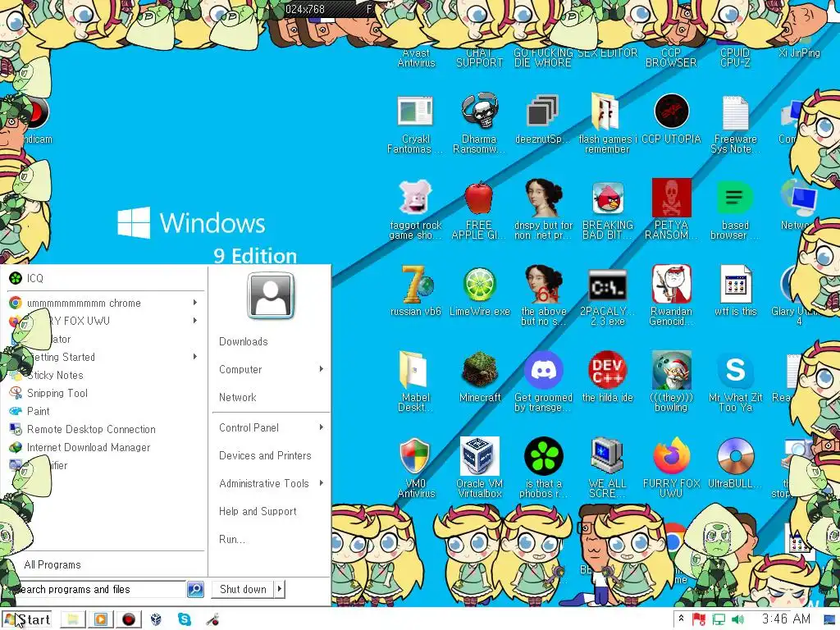Viewport: 840px width, 630px height.
Task: Expand the Administrative Tools submenu arrow
Action: coord(321,483)
